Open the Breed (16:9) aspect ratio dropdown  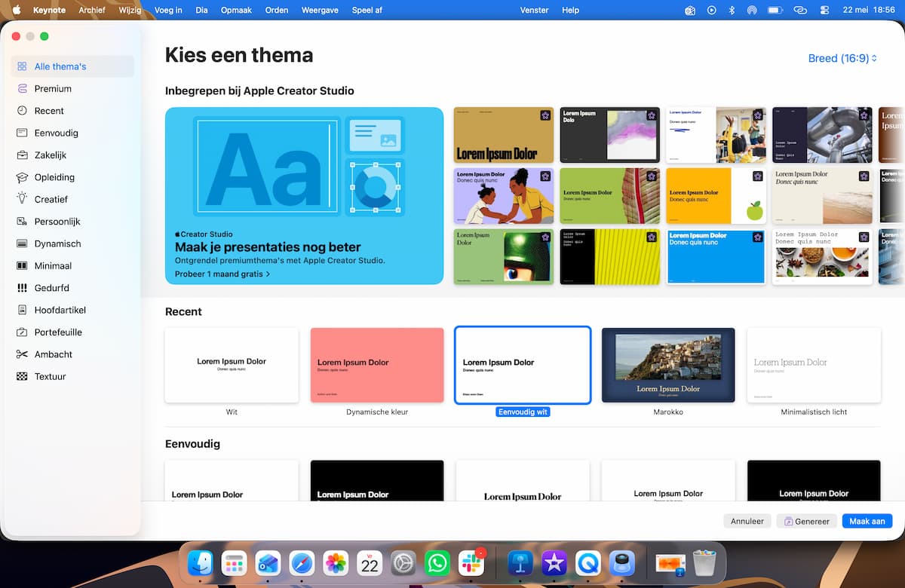[x=842, y=58]
